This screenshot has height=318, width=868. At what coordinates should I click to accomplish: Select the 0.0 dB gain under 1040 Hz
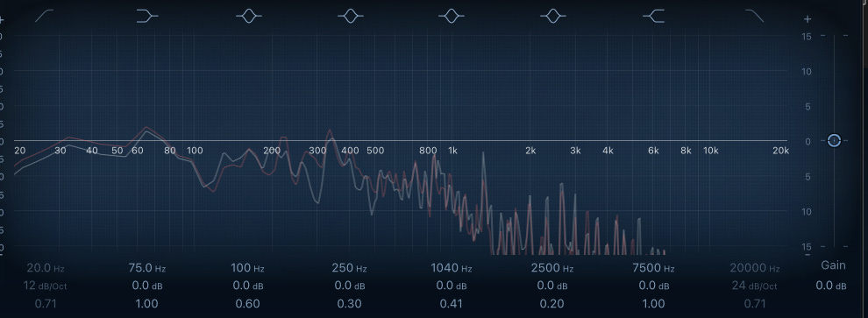tap(452, 286)
